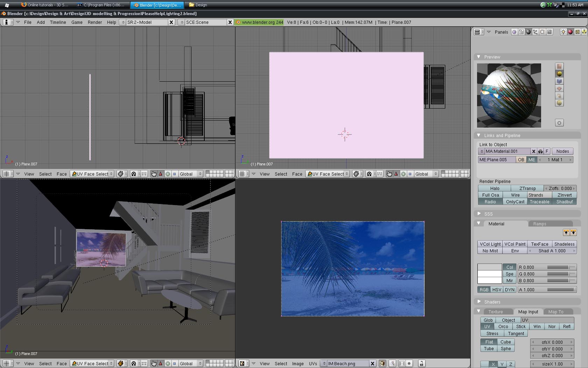Open the Scene (F10) buttons context

point(549,32)
